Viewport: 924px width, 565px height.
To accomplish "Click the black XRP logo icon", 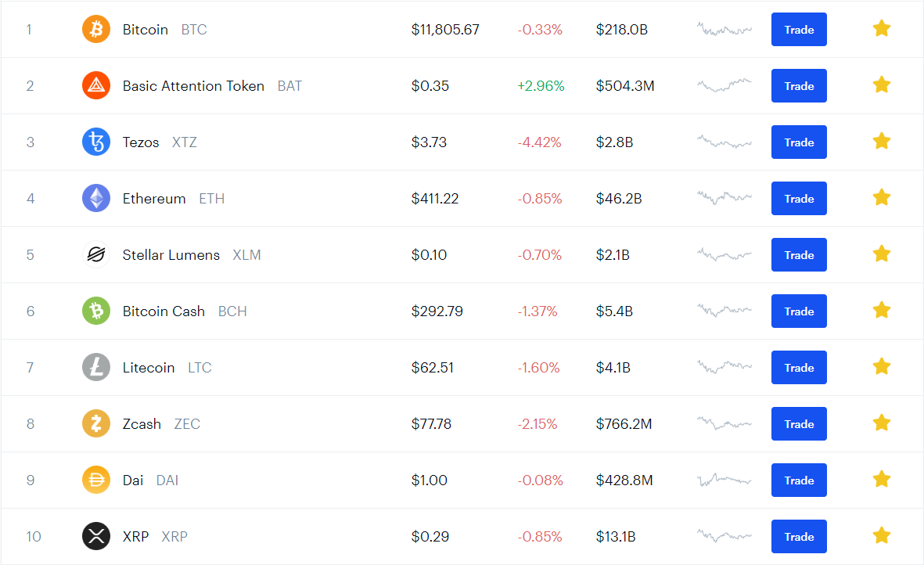I will tap(96, 536).
